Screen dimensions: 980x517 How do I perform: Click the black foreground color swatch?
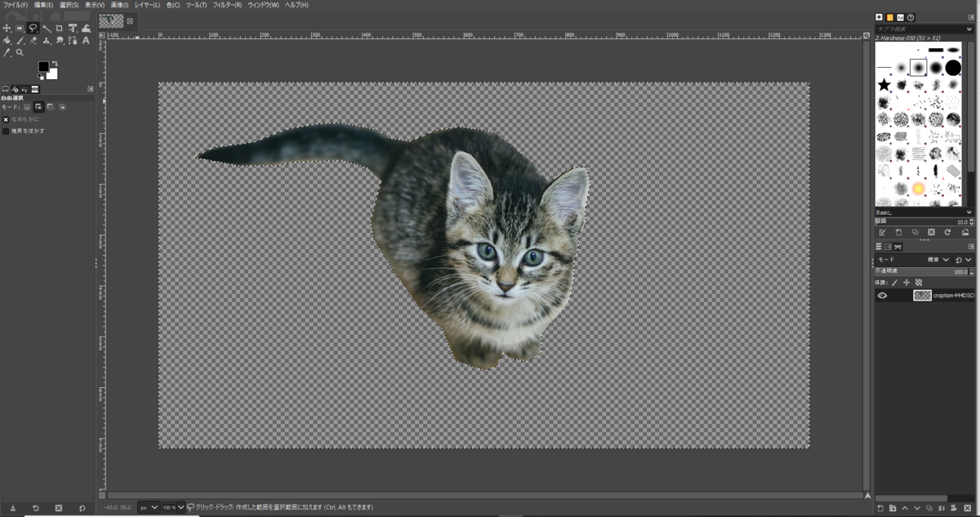coord(43,66)
